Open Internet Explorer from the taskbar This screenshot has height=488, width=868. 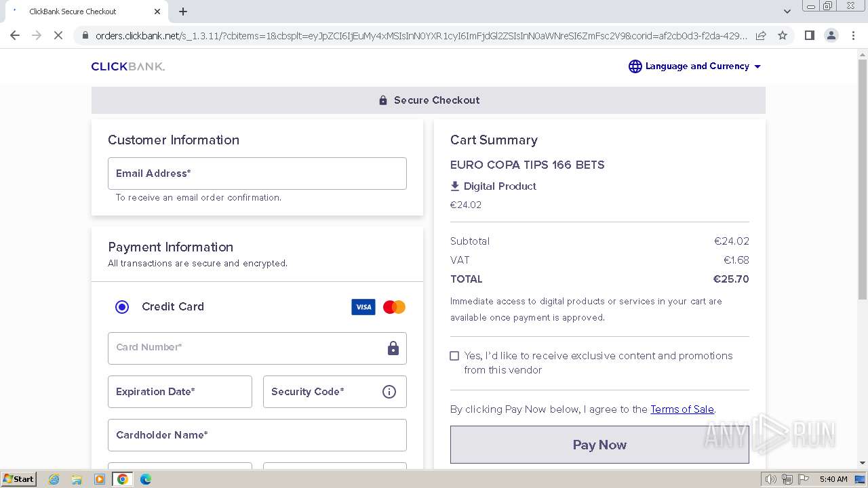[x=54, y=479]
